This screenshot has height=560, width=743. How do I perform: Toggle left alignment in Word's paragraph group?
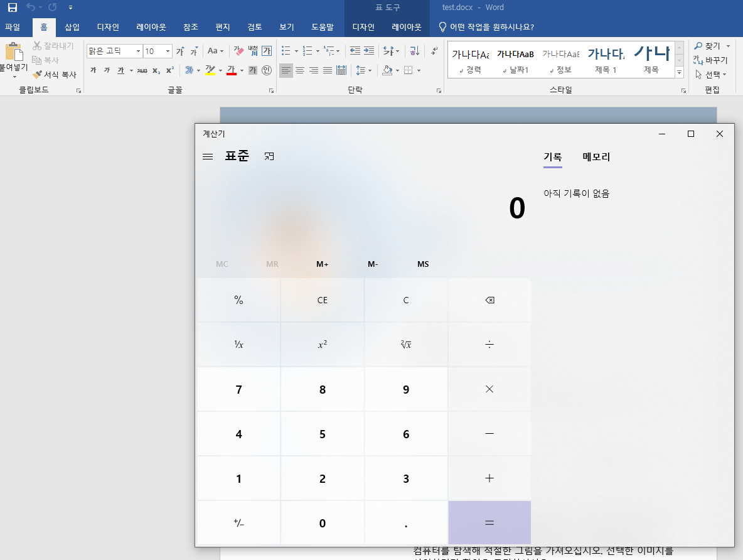click(x=286, y=70)
